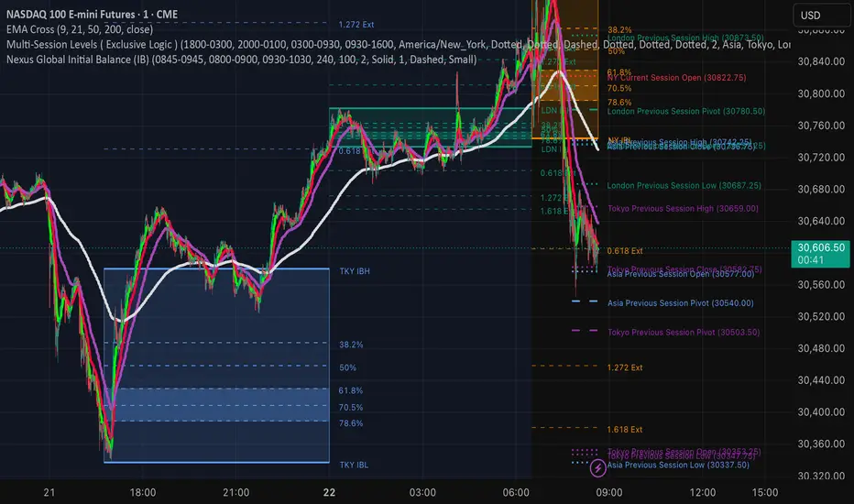Click the 30,360.00 price axis label
This screenshot has width=854, height=504.
pos(821,444)
